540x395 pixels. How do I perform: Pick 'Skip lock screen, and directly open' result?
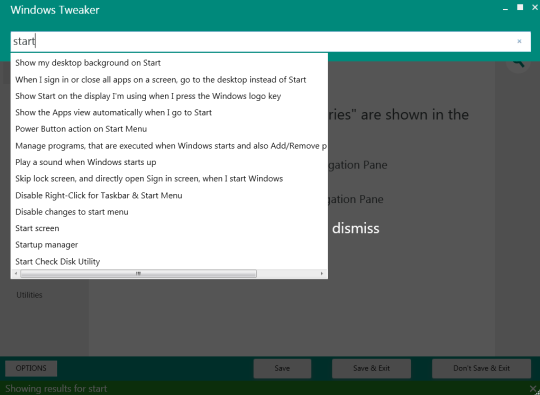pyautogui.click(x=169, y=179)
